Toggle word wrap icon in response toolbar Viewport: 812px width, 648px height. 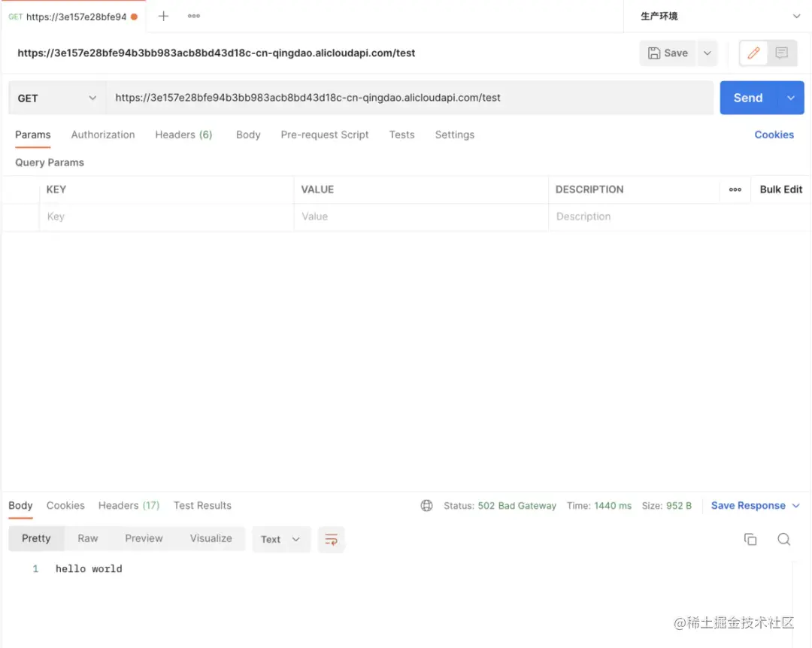(x=331, y=539)
